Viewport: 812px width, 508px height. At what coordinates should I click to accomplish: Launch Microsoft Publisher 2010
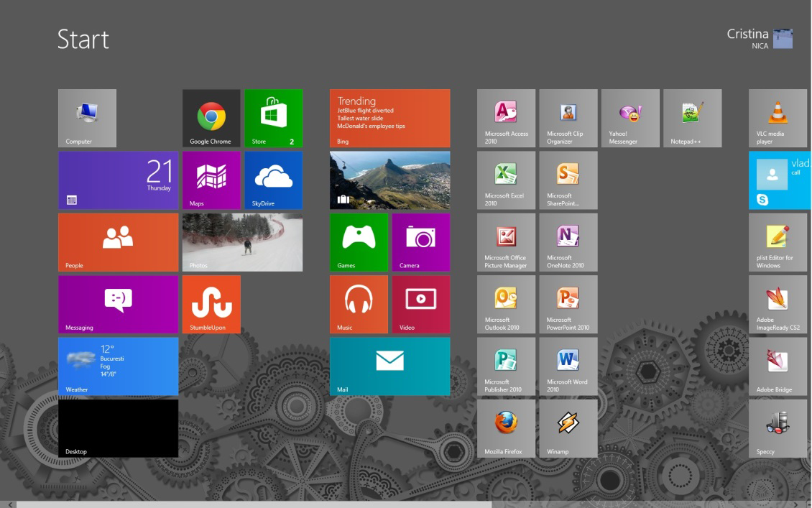pyautogui.click(x=506, y=366)
